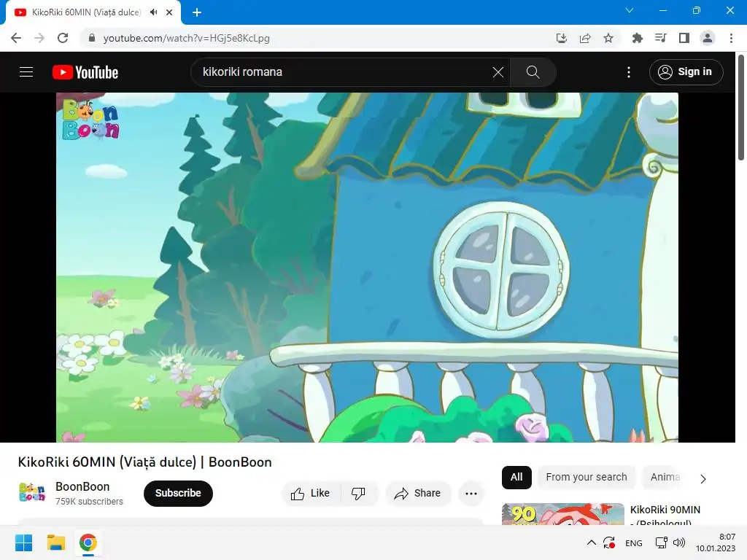The width and height of the screenshot is (747, 560).
Task: Open more actions ellipsis under the video
Action: 471,494
